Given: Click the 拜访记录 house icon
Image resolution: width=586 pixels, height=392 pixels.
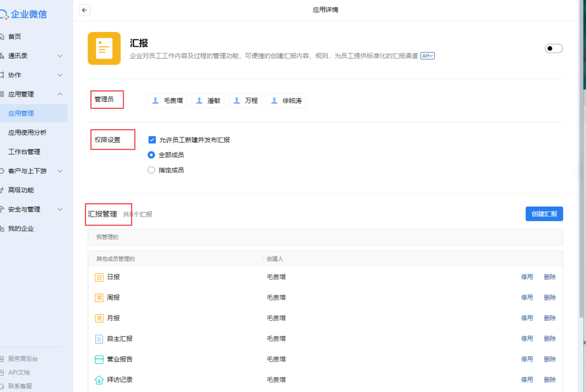Looking at the screenshot, I should (x=99, y=380).
